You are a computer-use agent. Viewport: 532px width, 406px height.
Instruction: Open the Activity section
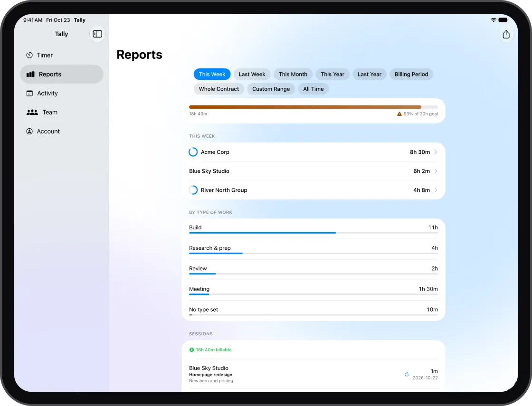click(x=62, y=93)
